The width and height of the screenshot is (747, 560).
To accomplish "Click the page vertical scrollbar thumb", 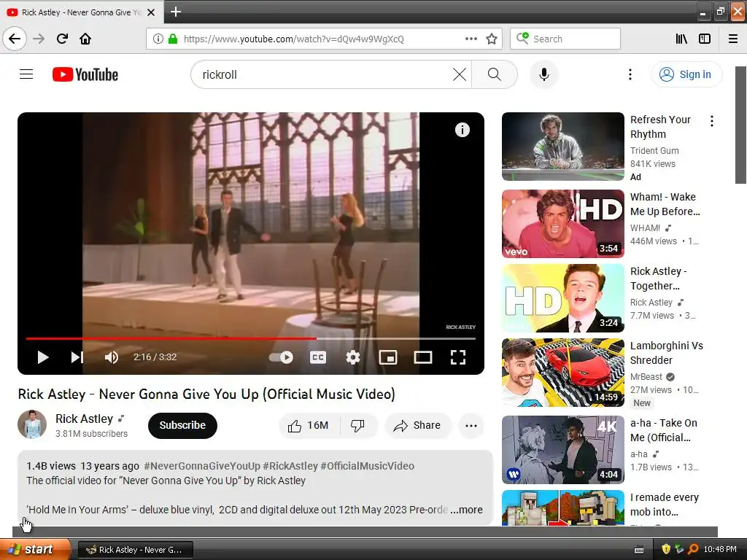I will (x=740, y=125).
